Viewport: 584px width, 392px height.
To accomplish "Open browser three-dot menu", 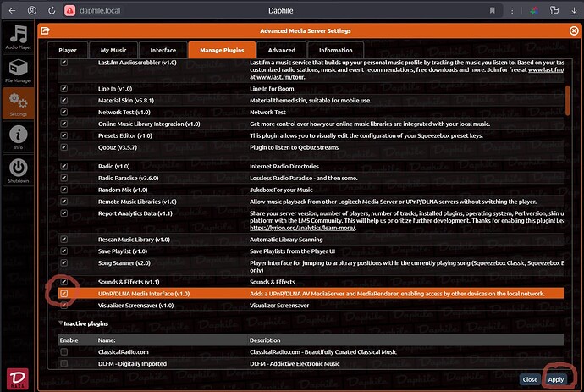I will tap(512, 10).
